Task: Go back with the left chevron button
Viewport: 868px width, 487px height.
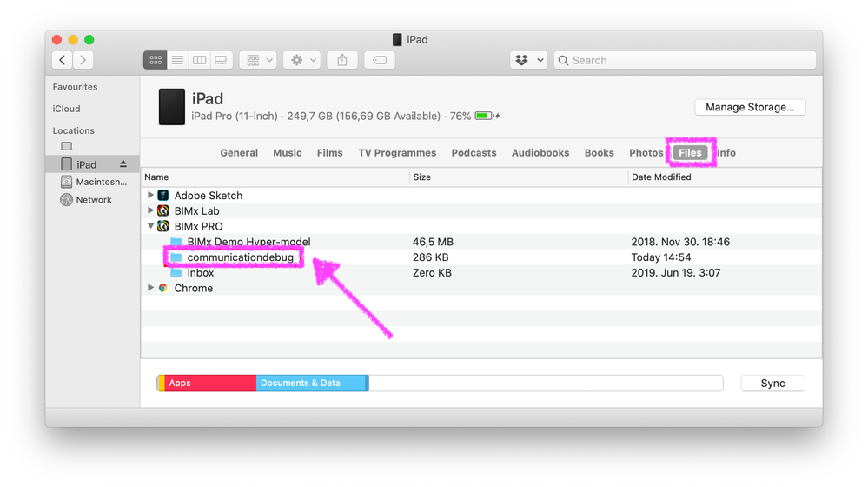Action: [62, 60]
